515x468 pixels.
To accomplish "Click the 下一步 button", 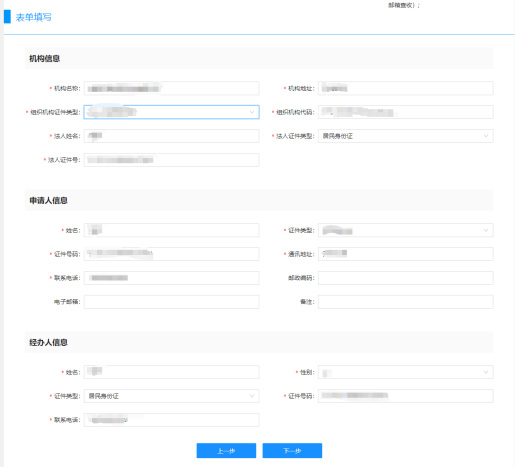I will point(292,451).
